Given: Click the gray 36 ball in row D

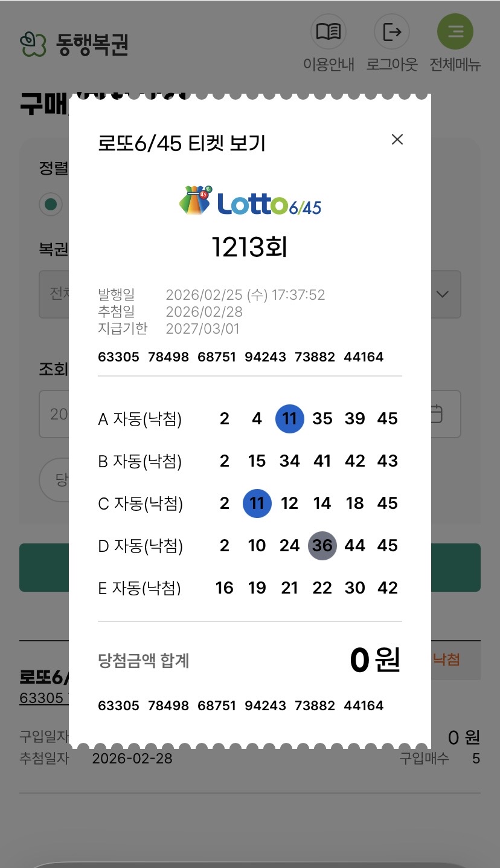Looking at the screenshot, I should pos(322,546).
